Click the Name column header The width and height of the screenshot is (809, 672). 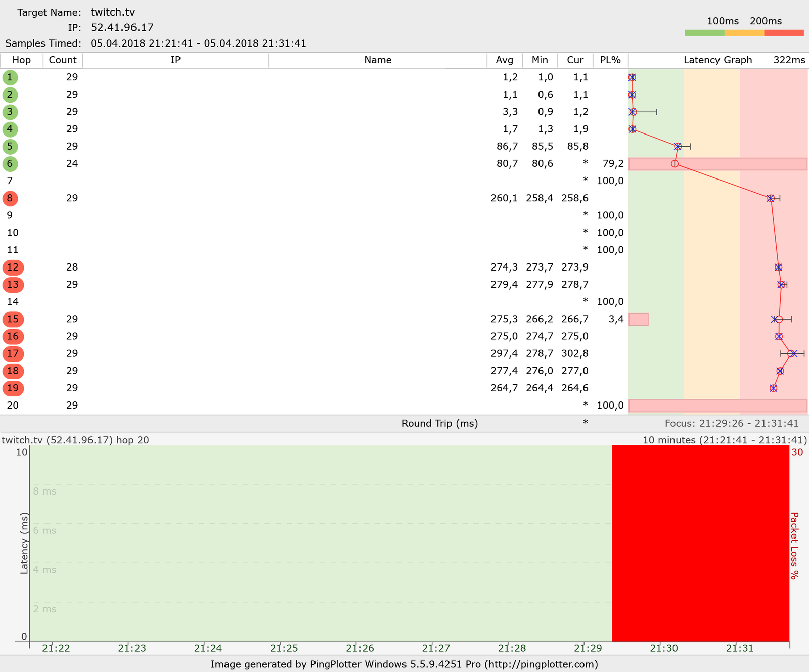[378, 60]
